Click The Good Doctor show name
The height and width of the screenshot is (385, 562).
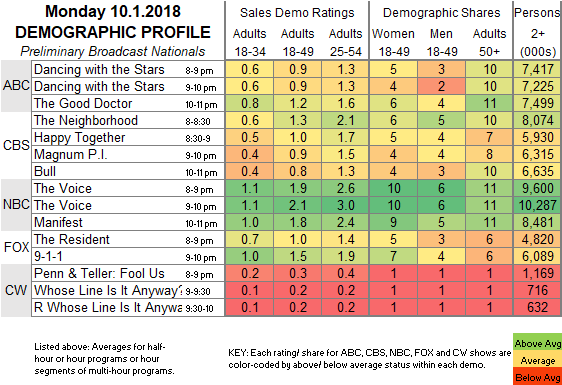(x=83, y=104)
